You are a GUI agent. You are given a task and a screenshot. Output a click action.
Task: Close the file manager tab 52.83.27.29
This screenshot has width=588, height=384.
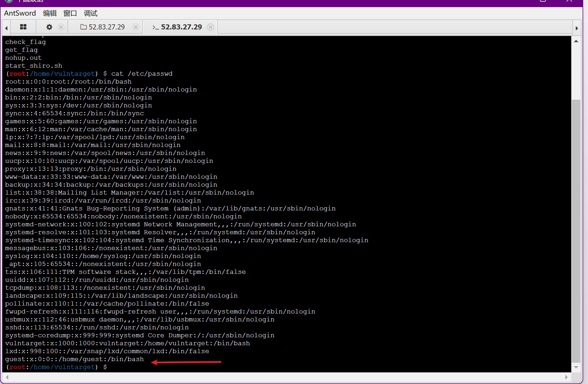click(136, 27)
